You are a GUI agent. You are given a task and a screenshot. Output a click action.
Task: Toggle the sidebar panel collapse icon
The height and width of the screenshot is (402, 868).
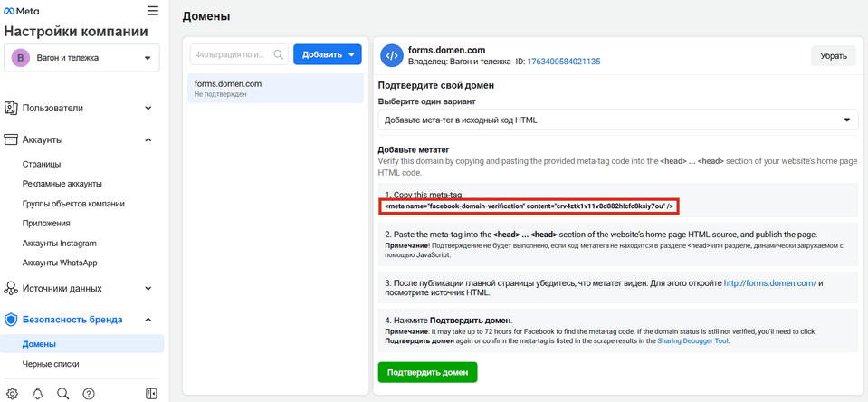151,394
